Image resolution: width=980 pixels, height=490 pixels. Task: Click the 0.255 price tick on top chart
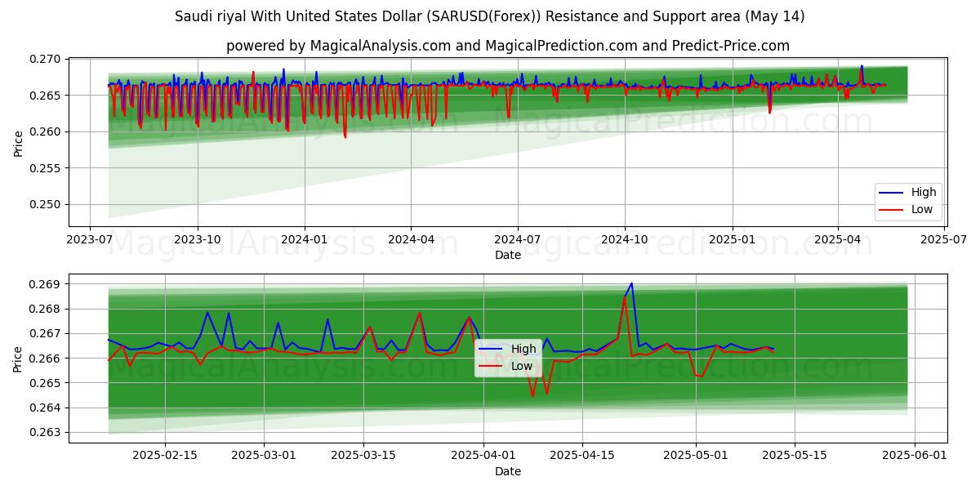coord(46,168)
